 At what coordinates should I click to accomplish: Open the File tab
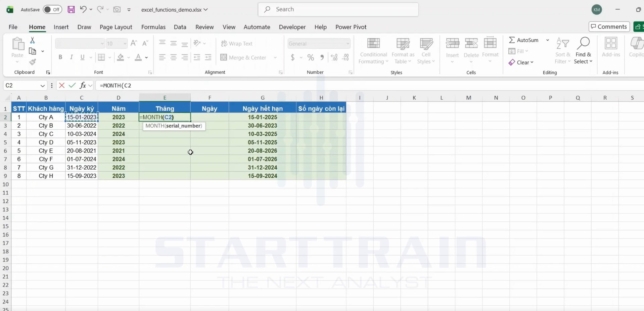(13, 27)
